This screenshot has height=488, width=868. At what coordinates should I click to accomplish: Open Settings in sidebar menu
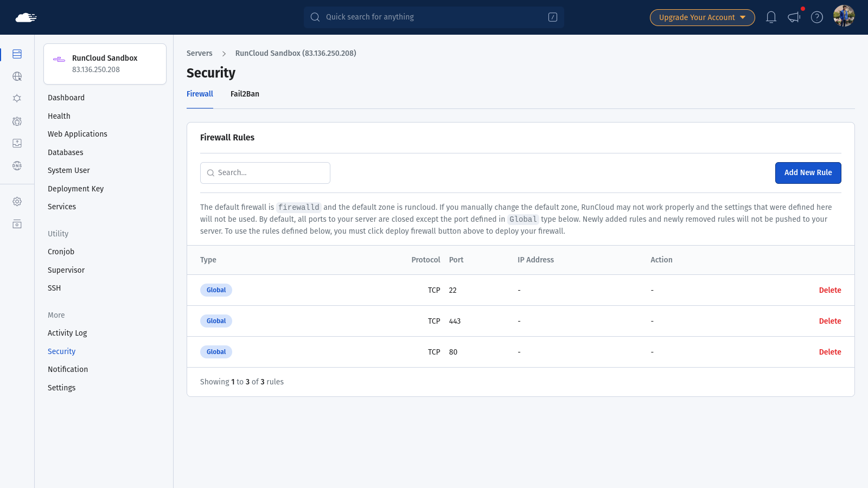(x=62, y=388)
